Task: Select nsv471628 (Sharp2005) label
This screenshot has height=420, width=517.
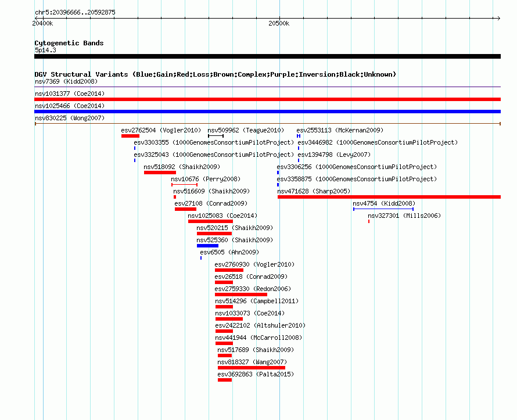Action: coord(314,191)
